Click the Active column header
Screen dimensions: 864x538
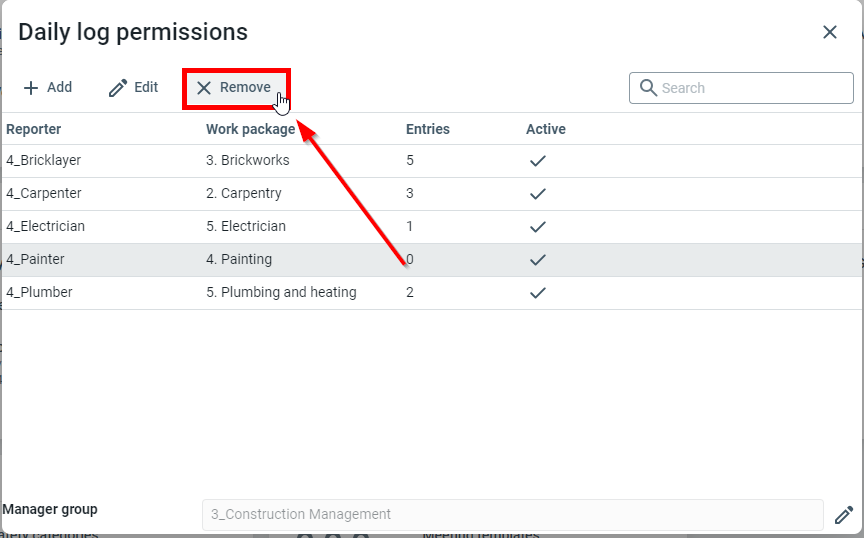546,129
